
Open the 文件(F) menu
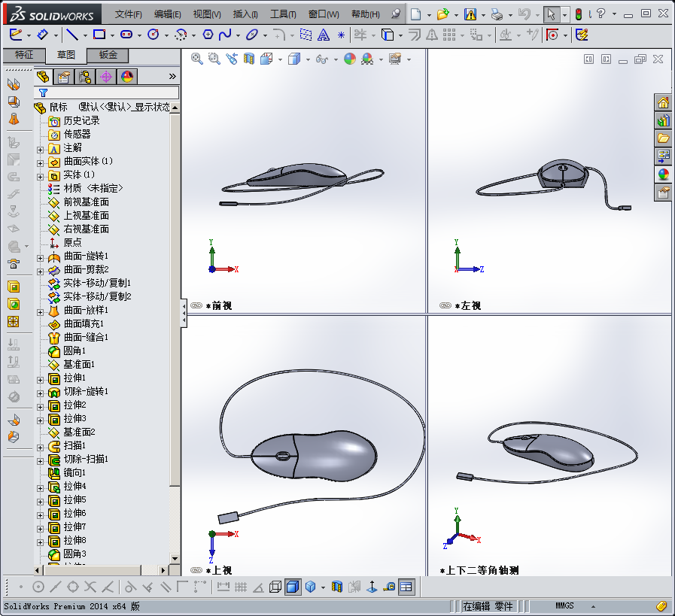(128, 14)
